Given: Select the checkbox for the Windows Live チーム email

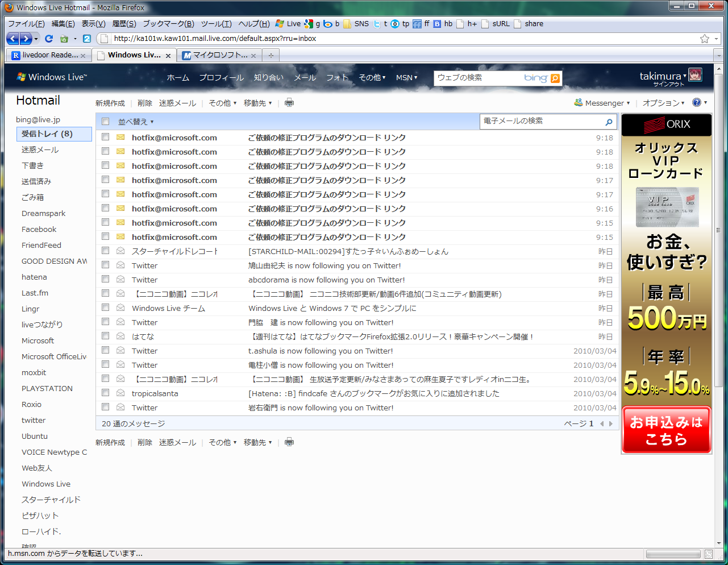Looking at the screenshot, I should [105, 308].
